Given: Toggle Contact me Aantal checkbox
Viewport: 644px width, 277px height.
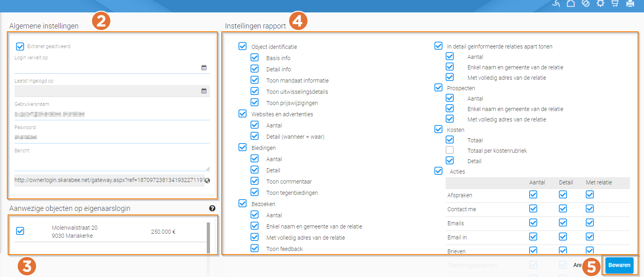Looking at the screenshot, I should 533,208.
